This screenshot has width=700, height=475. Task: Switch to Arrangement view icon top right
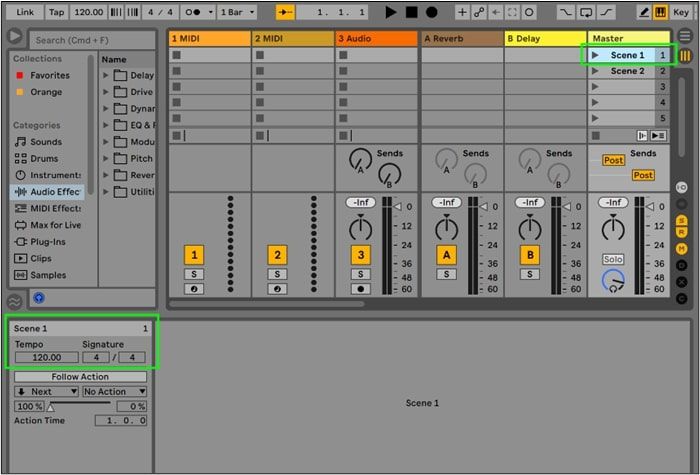pos(685,35)
